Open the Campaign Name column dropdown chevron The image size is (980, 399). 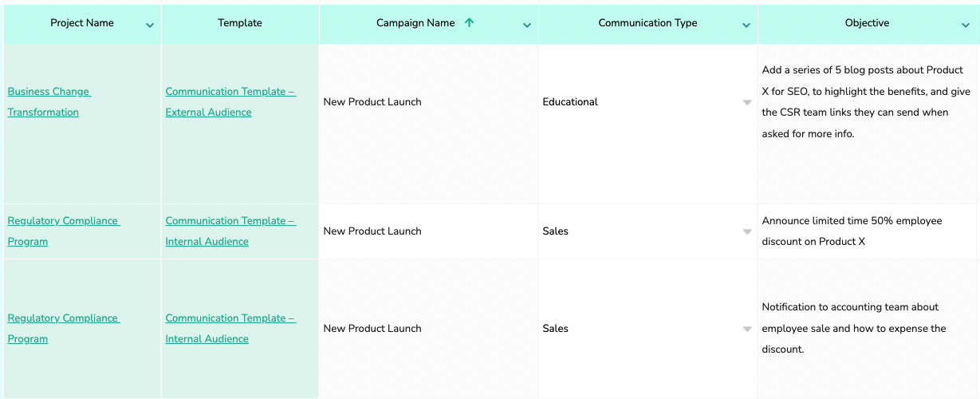527,26
